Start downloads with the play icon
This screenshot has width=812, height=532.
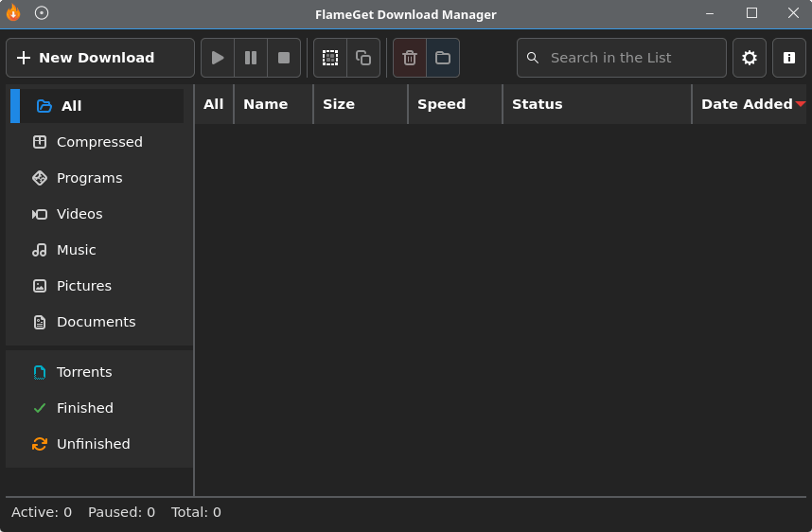[x=218, y=58]
